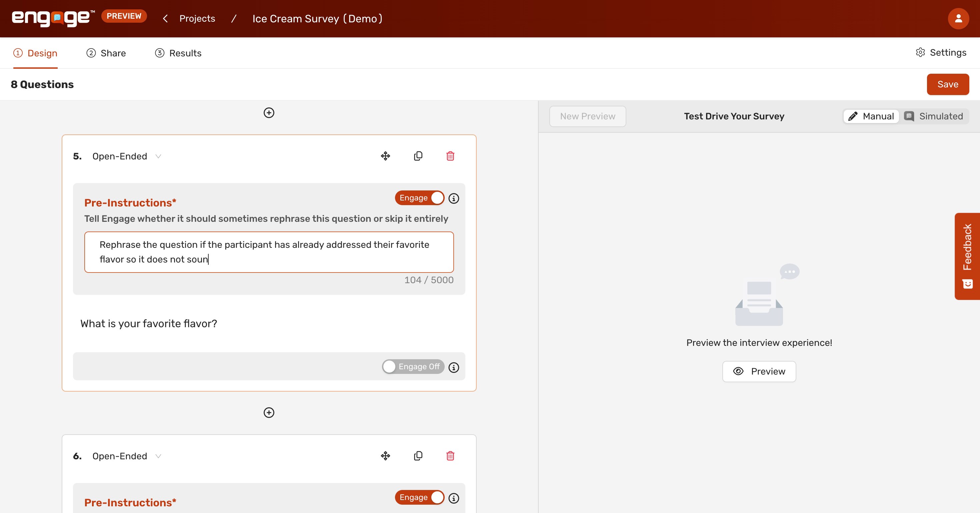Viewport: 980px width, 513px height.
Task: Click 'Preview the interview experience!' text
Action: [759, 343]
